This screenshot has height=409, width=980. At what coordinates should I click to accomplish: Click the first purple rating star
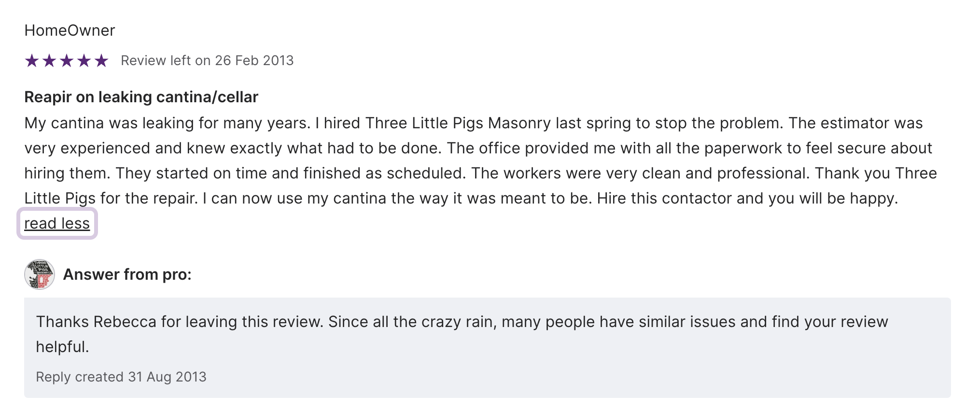coord(32,61)
